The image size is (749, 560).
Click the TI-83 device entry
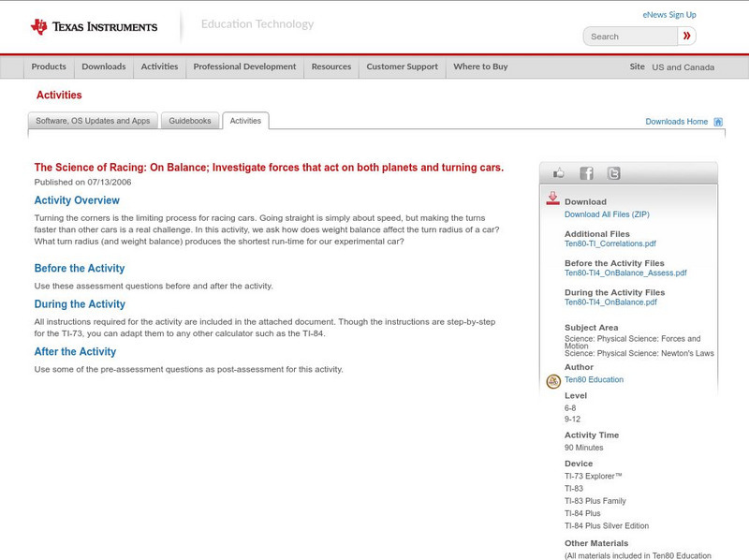574,488
